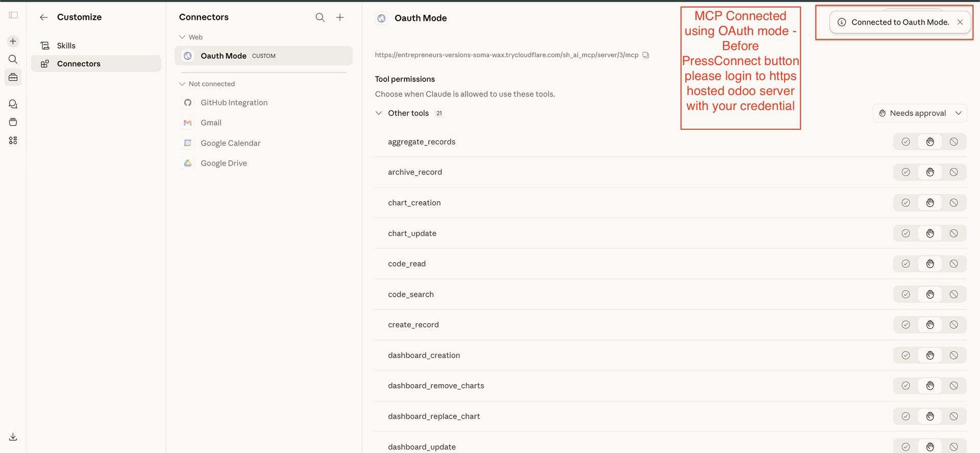Collapse the Not connected group

(182, 84)
